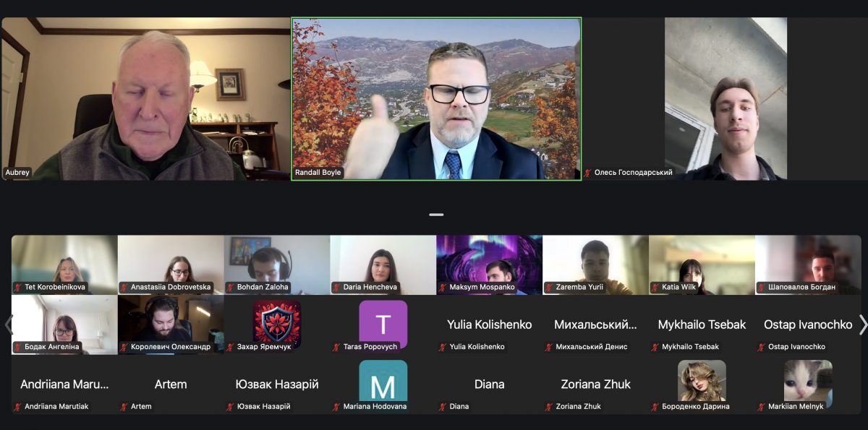Open Олесь Господарський's video tile
Screen dimensions: 868x430
coord(726,99)
